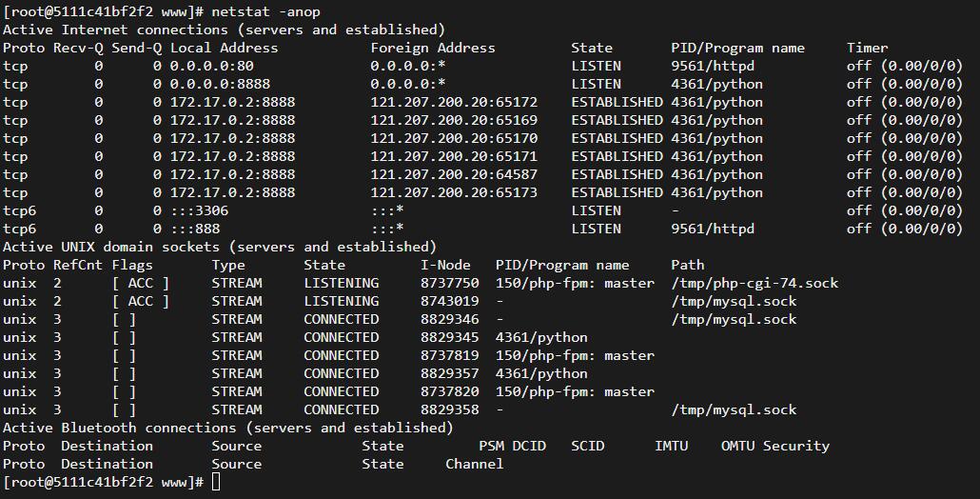Click the :::888 tcp6 local address
980x499 pixels.
[x=195, y=229]
